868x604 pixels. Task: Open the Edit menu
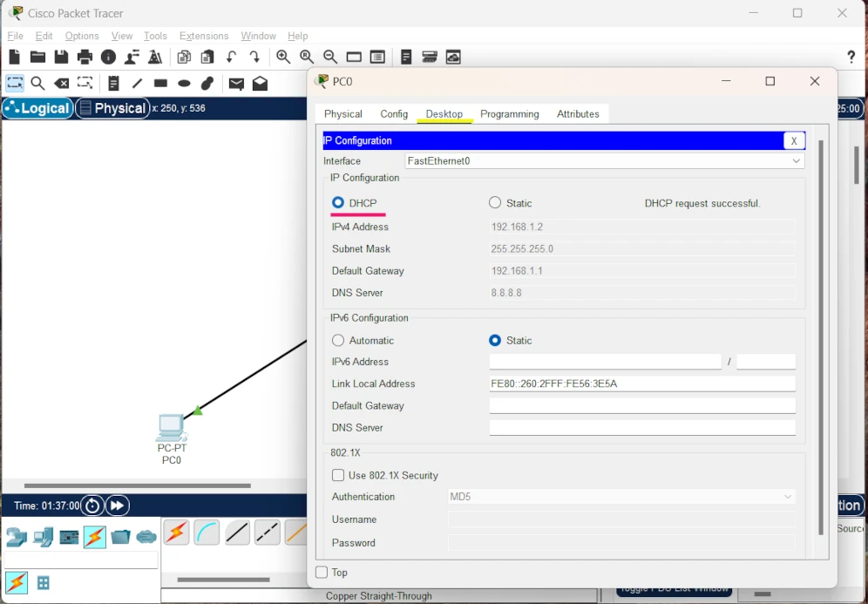[x=44, y=36]
